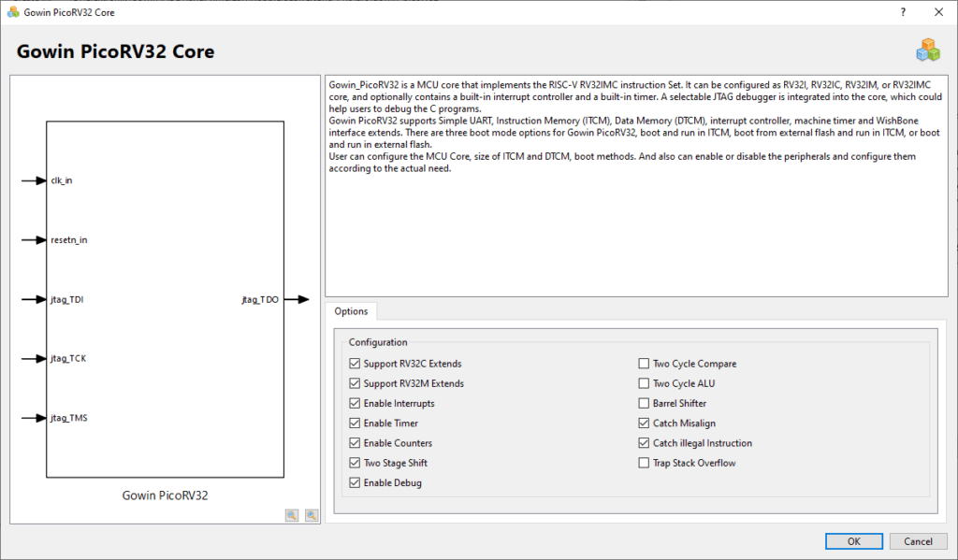The height and width of the screenshot is (560, 958).
Task: Click the left magnifier icon under the diagram
Action: [x=292, y=515]
